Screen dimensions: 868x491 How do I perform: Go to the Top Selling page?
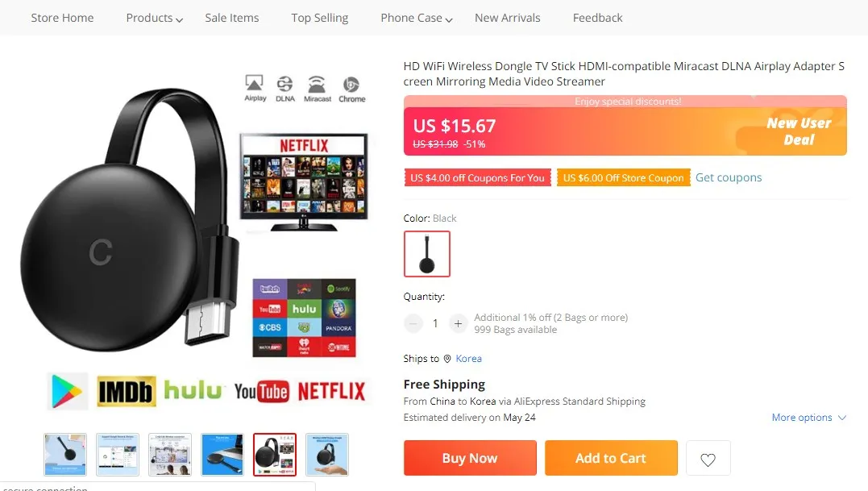[320, 18]
